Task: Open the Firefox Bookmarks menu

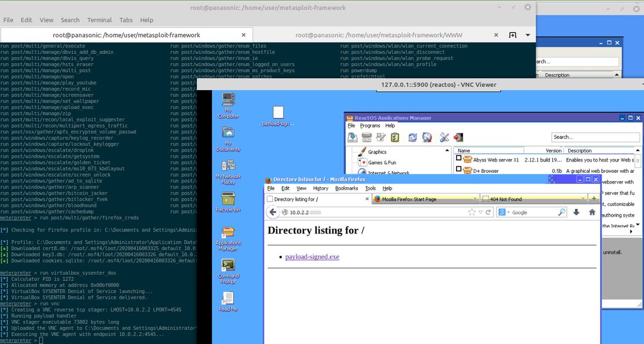Action: [347, 188]
